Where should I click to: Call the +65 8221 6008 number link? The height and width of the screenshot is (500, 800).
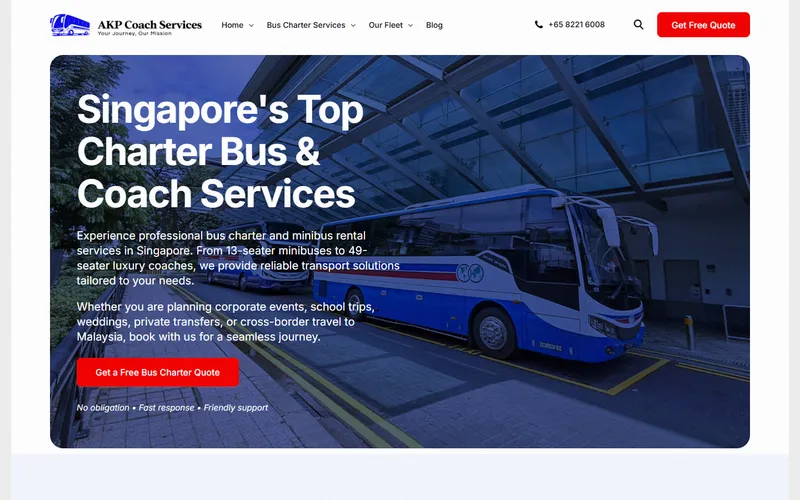577,24
